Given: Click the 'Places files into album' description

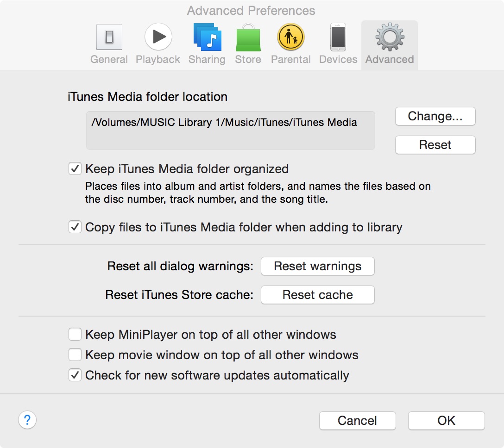Looking at the screenshot, I should click(x=258, y=193).
